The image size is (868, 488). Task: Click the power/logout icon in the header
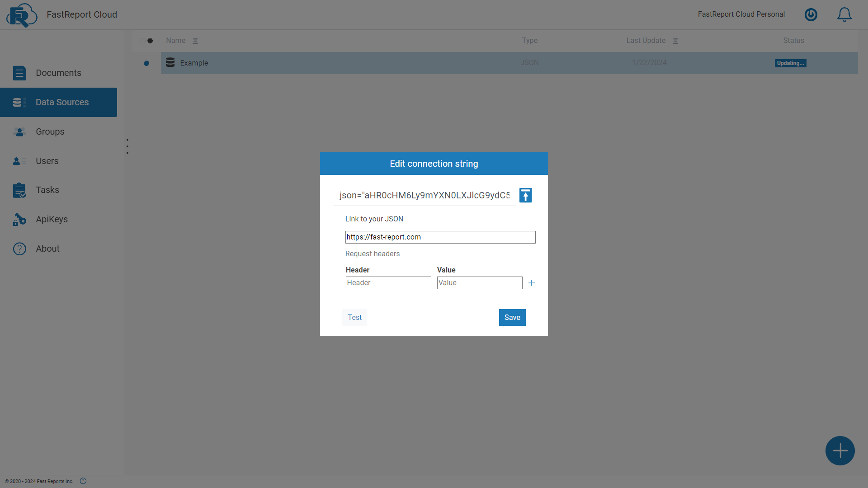[811, 14]
